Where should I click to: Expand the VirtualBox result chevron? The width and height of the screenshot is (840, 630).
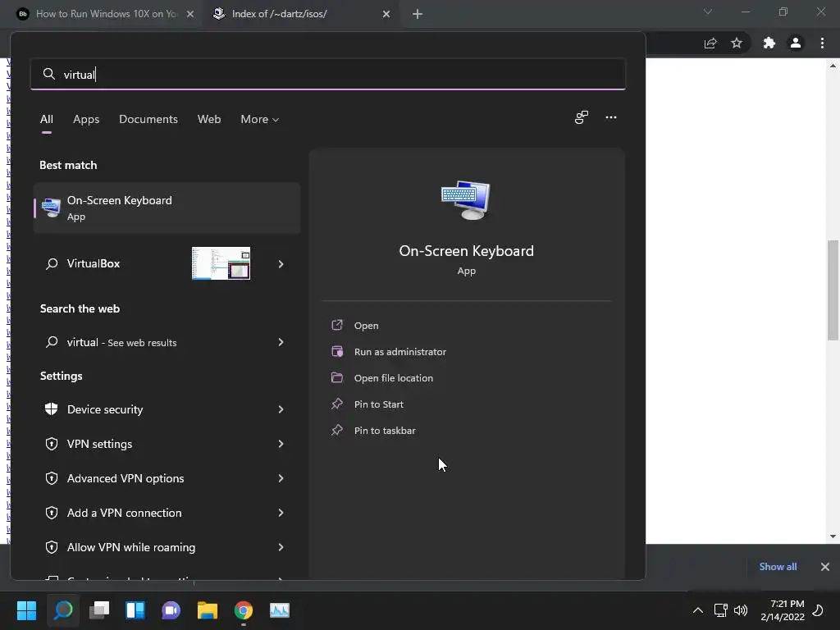[281, 263]
